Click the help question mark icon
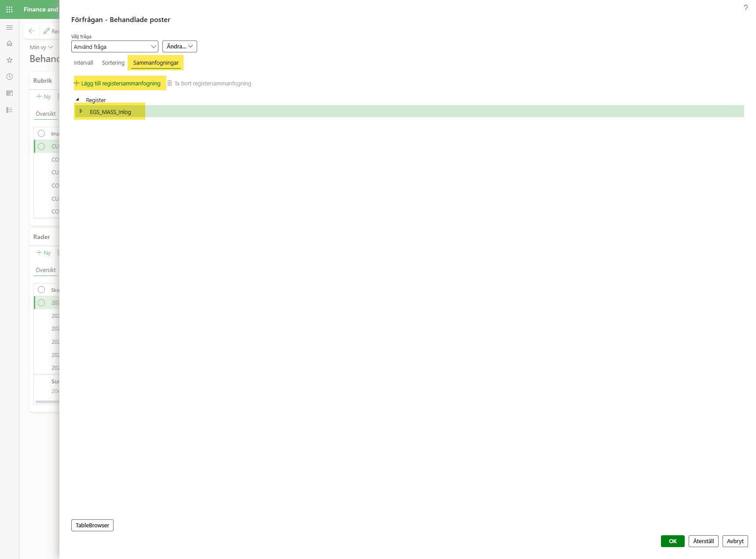756x559 pixels. coord(745,8)
